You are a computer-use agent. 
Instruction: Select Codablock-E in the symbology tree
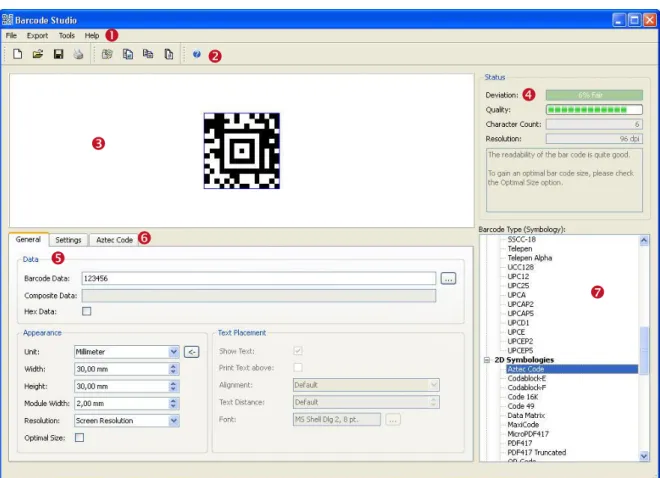527,378
